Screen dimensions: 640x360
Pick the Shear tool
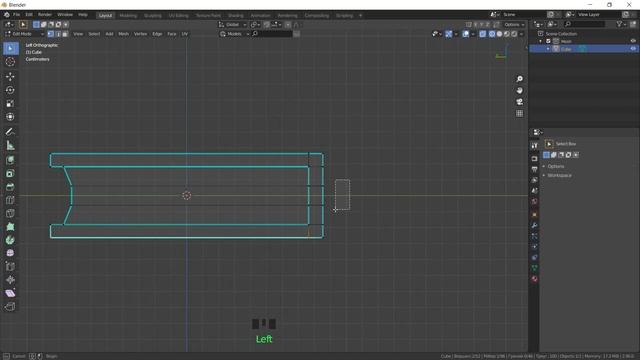[11, 293]
